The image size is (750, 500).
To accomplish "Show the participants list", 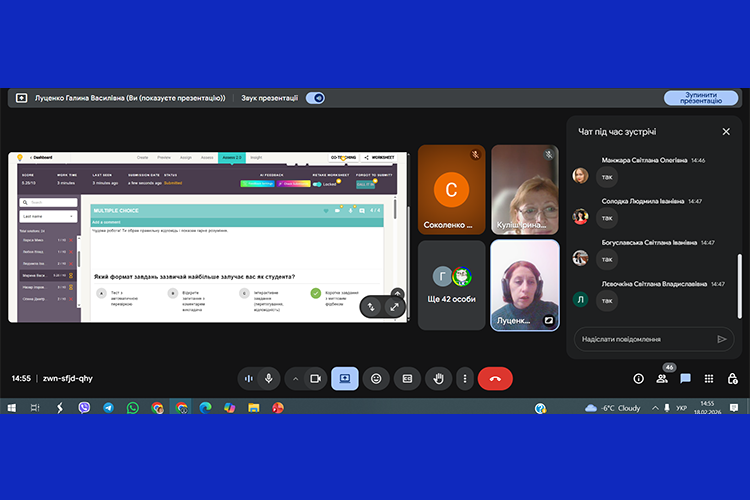I will point(662,379).
